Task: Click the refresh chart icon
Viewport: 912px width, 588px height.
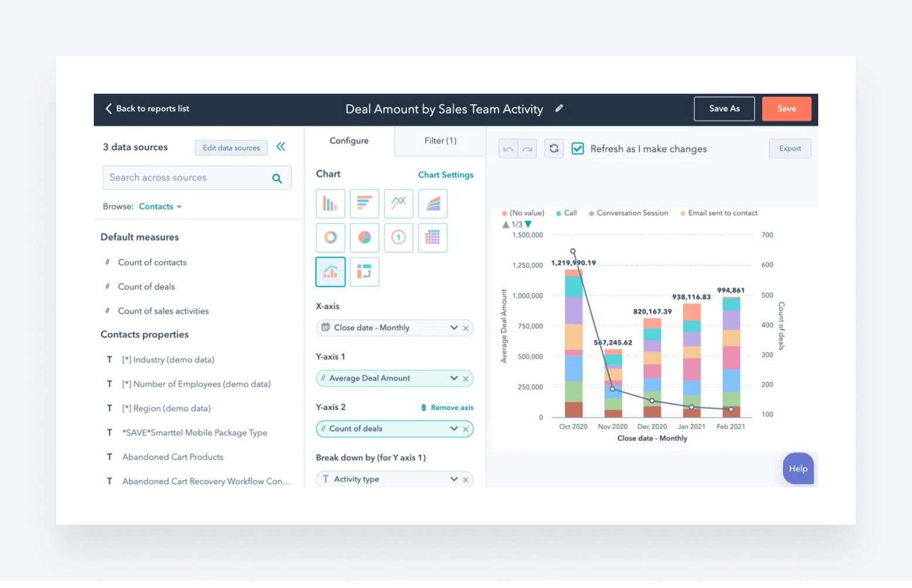Action: point(554,149)
